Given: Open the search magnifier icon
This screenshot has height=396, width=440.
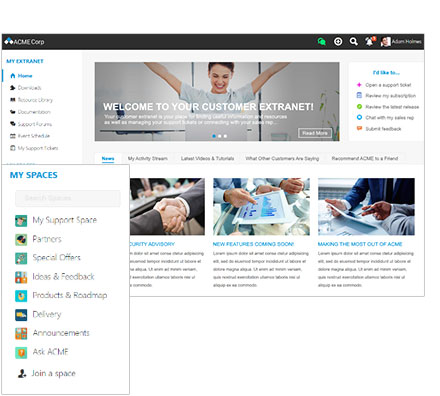Looking at the screenshot, I should [354, 42].
